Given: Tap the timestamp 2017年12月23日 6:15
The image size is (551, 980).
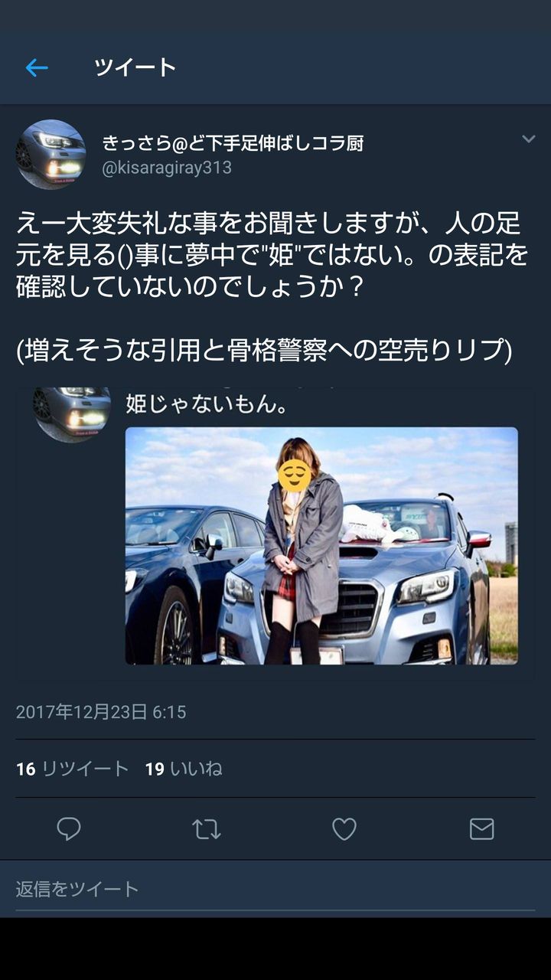Looking at the screenshot, I should click(x=101, y=712).
